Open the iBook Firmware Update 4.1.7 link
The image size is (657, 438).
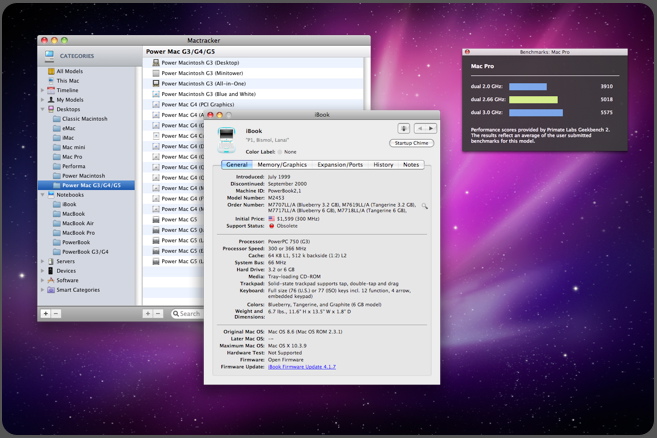[x=302, y=367]
